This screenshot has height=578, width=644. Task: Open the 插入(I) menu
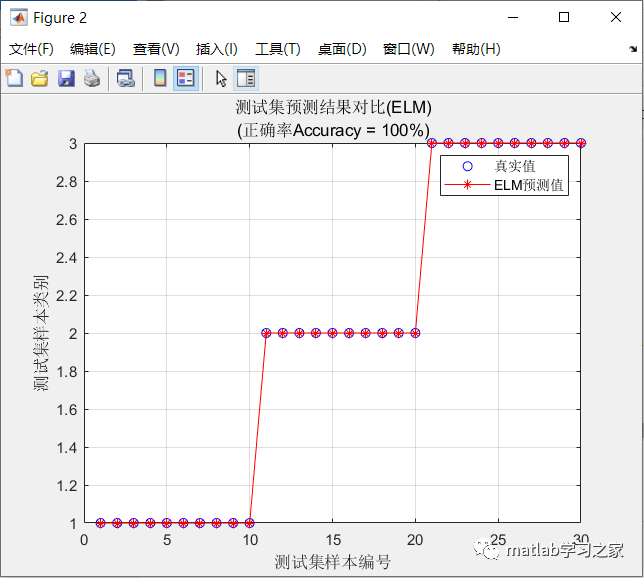point(216,49)
